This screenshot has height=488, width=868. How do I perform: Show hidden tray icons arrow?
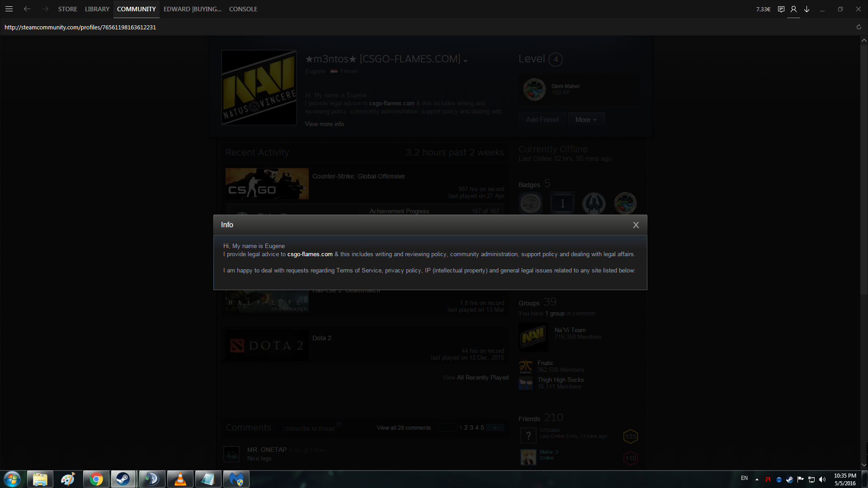click(757, 479)
